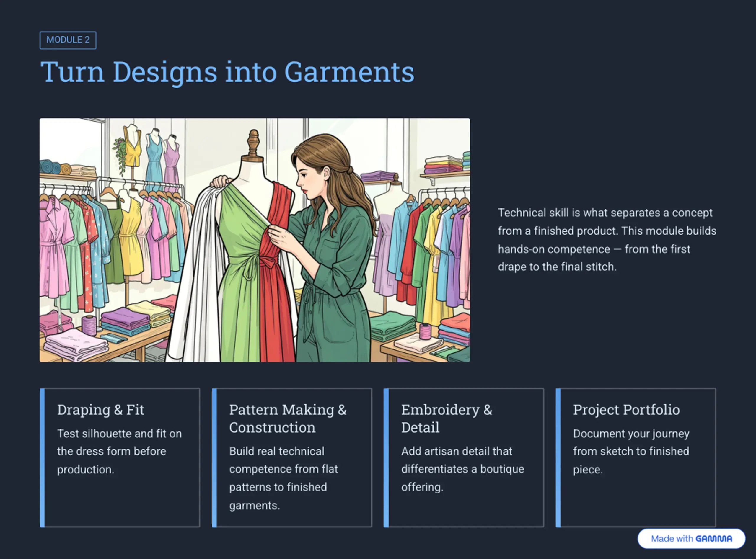Click the Made with Gamma badge
The height and width of the screenshot is (559, 756).
[x=691, y=538]
